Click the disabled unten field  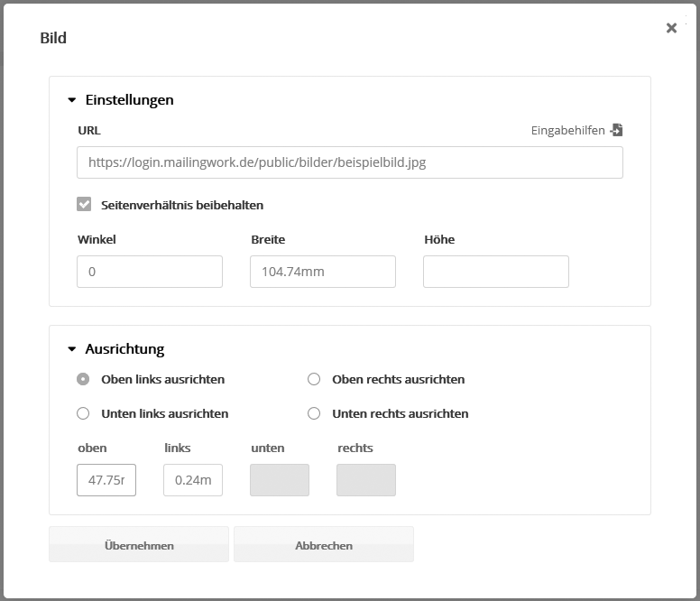tap(279, 480)
